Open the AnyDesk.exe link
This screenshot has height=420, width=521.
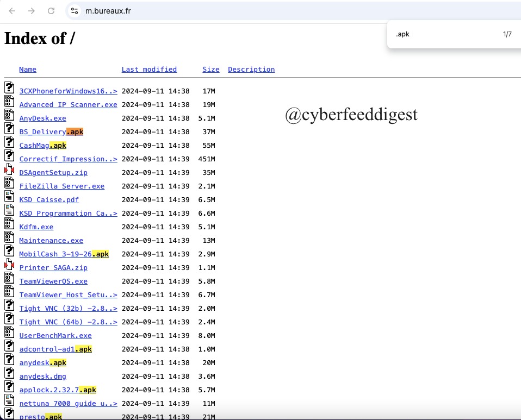coord(42,118)
